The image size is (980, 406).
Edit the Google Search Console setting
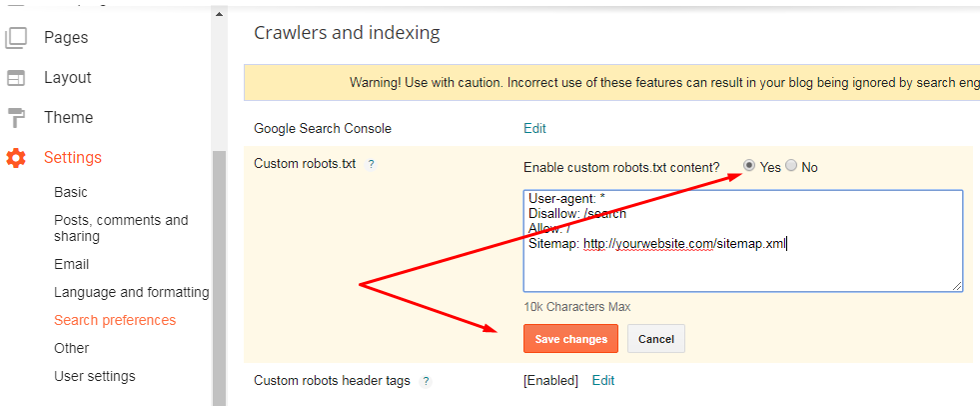(x=535, y=128)
